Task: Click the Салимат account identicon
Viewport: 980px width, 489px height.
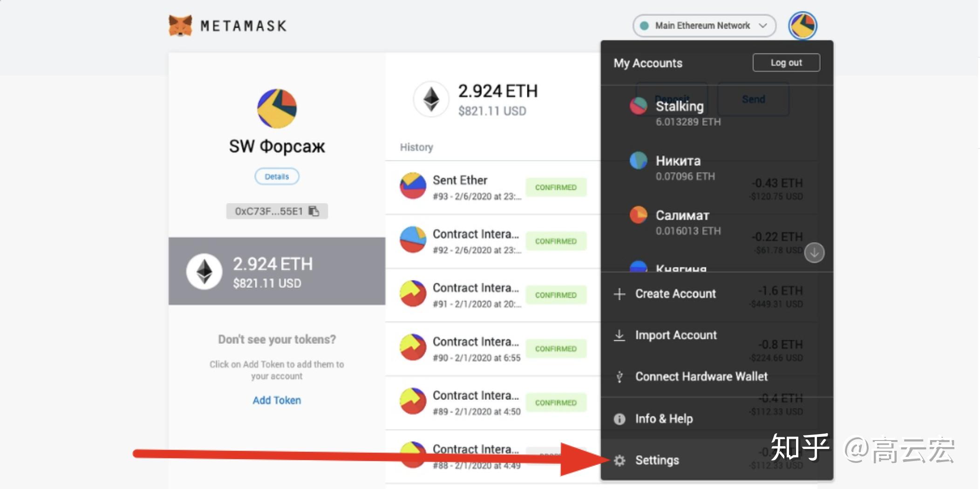Action: tap(639, 215)
